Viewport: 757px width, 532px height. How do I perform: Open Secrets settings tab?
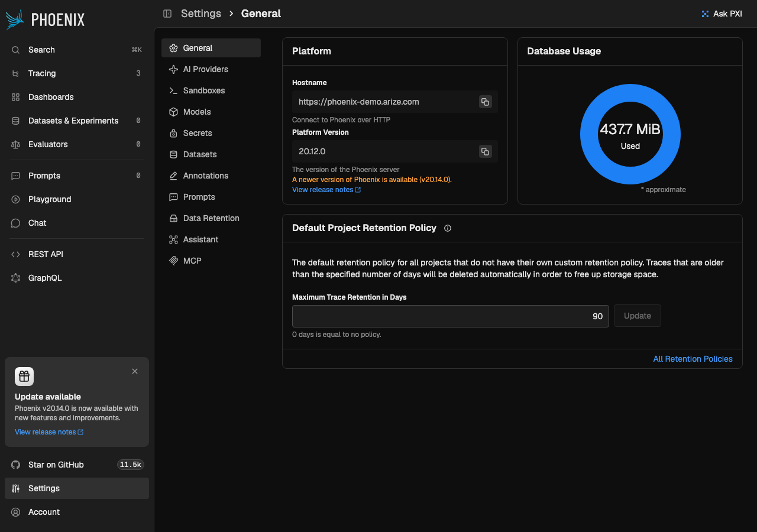211,133
